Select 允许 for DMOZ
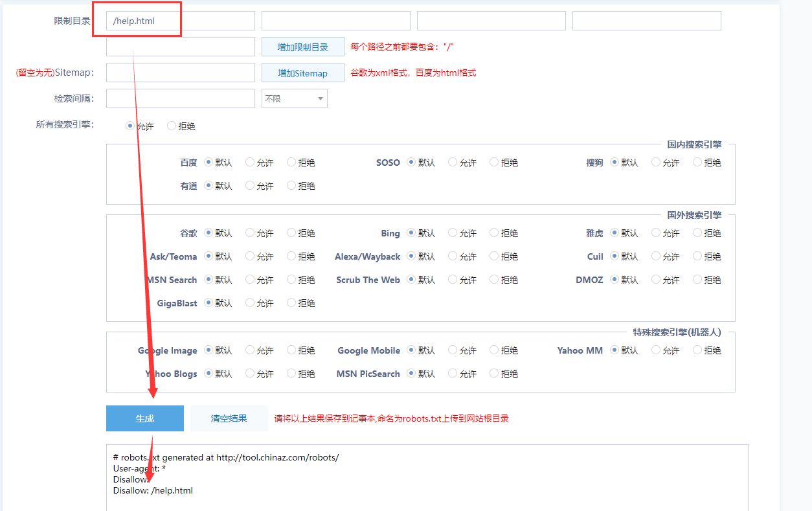The height and width of the screenshot is (511, 812). 656,280
